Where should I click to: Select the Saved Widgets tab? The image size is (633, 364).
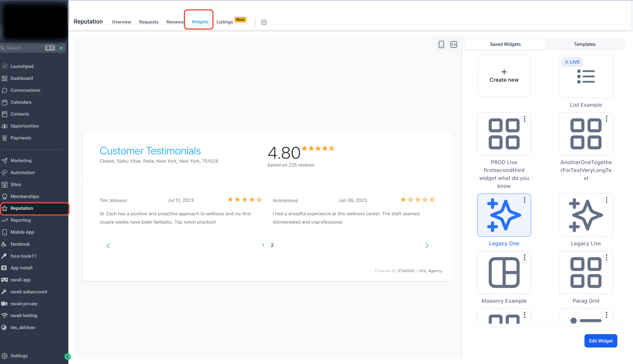point(505,44)
